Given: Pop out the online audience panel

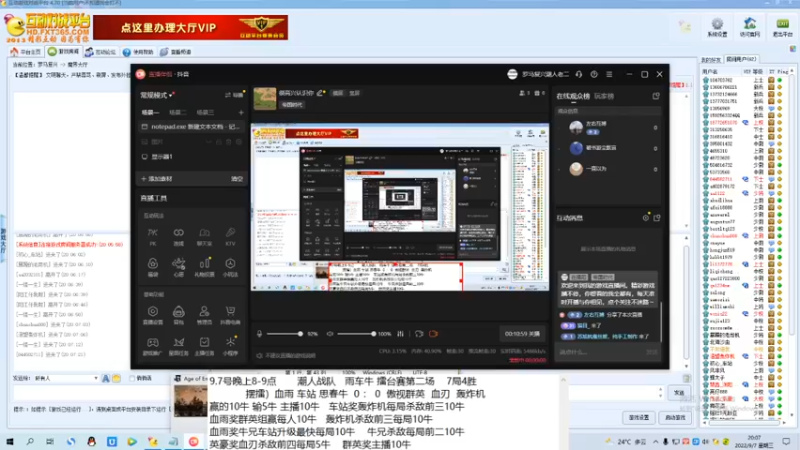Looking at the screenshot, I should coord(656,96).
